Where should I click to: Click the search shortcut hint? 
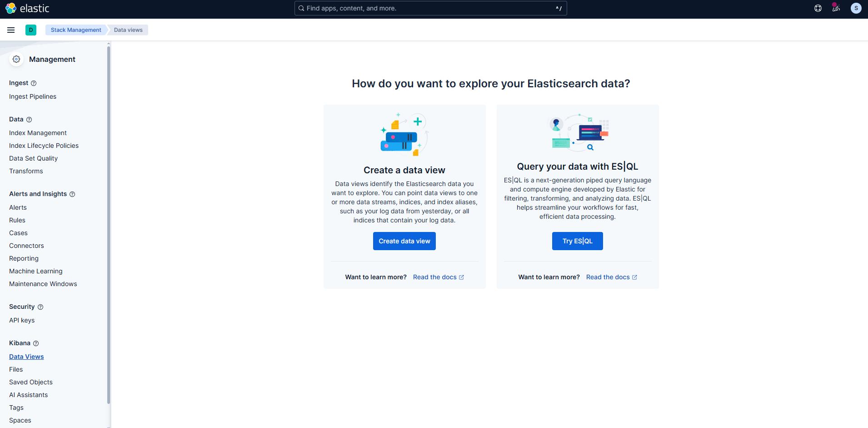tap(559, 8)
